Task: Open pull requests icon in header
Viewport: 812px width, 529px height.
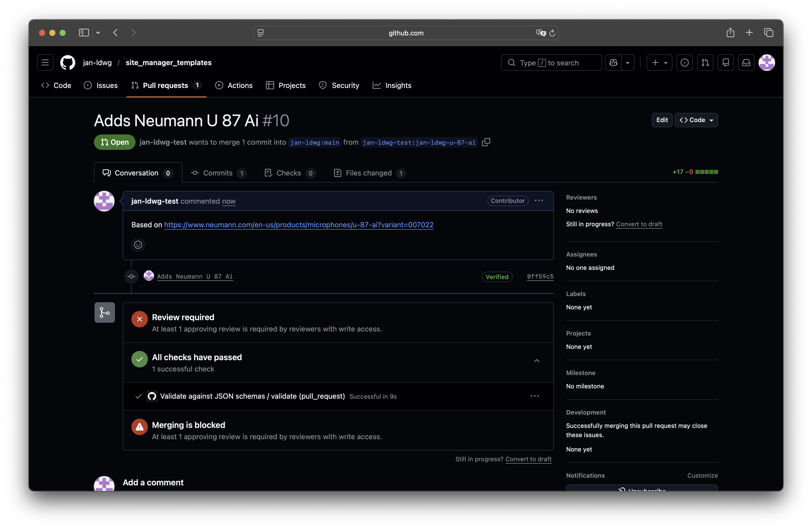Action: tap(705, 63)
